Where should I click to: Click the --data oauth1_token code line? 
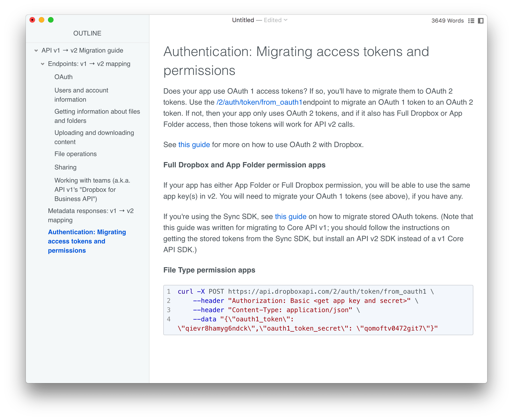[x=307, y=324]
